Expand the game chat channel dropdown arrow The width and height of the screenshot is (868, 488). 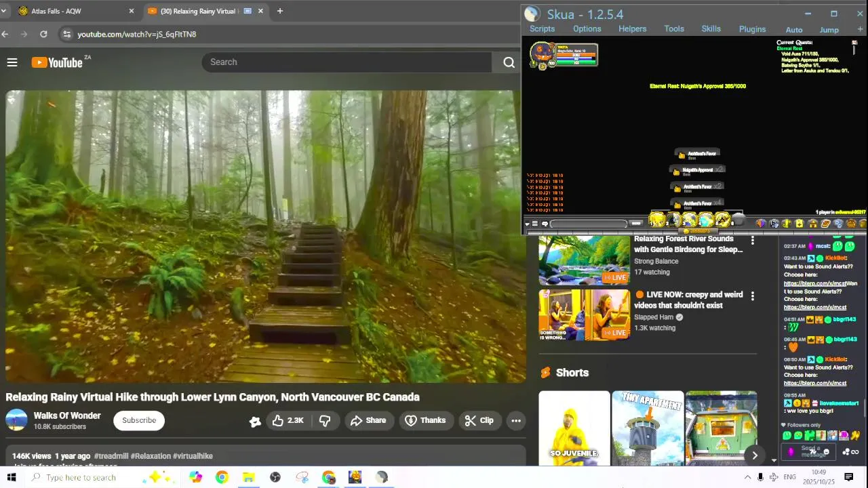[527, 224]
